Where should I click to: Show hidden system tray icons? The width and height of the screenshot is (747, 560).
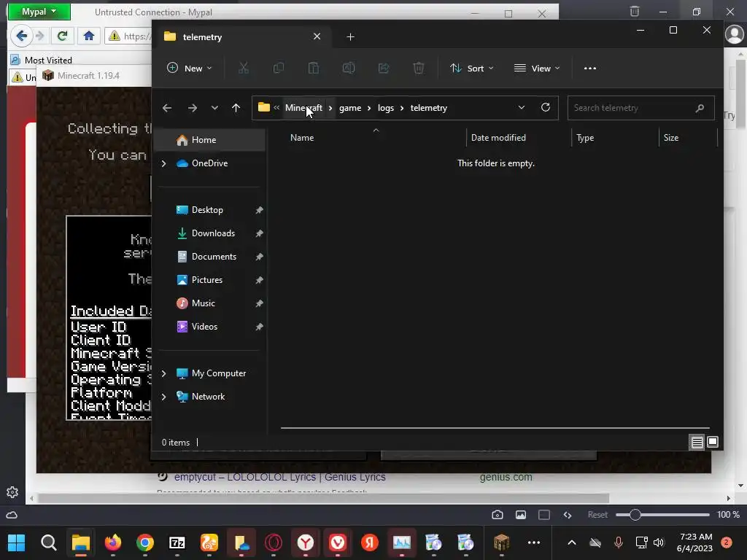[572, 542]
